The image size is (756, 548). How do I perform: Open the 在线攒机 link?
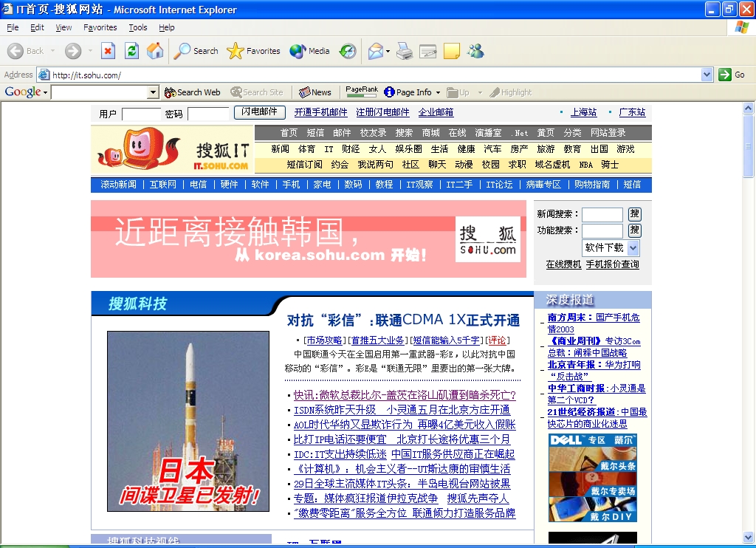[563, 264]
